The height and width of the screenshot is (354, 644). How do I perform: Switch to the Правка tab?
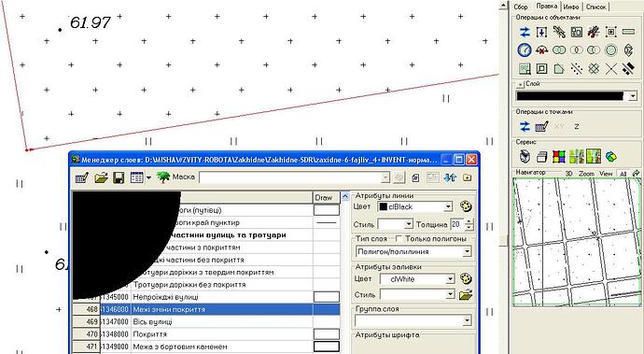(x=547, y=7)
